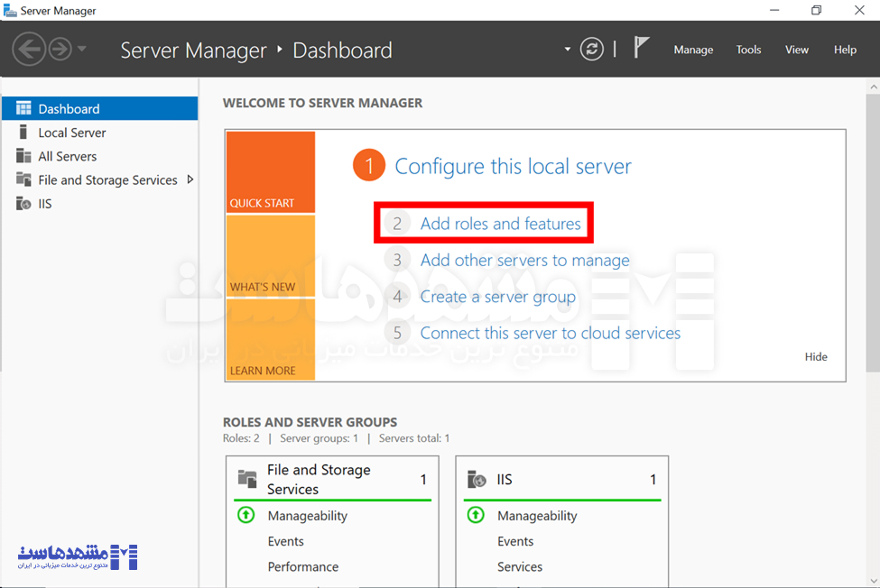880x588 pixels.
Task: Open Manageability under IIS tile
Action: pos(537,516)
